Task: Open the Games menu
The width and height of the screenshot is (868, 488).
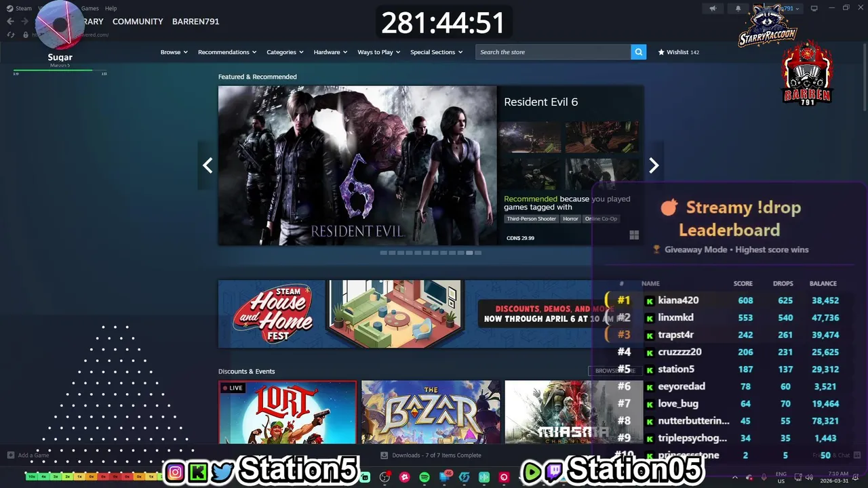Action: point(90,8)
